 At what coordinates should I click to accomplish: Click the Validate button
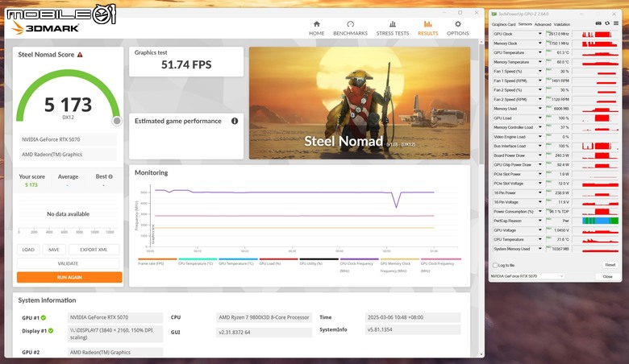[x=68, y=263]
